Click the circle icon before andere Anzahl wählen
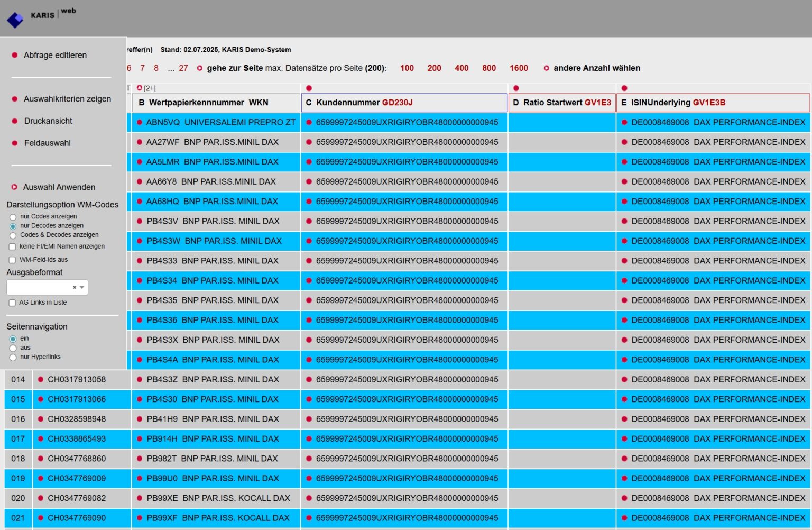This screenshot has height=530, width=812. [547, 68]
